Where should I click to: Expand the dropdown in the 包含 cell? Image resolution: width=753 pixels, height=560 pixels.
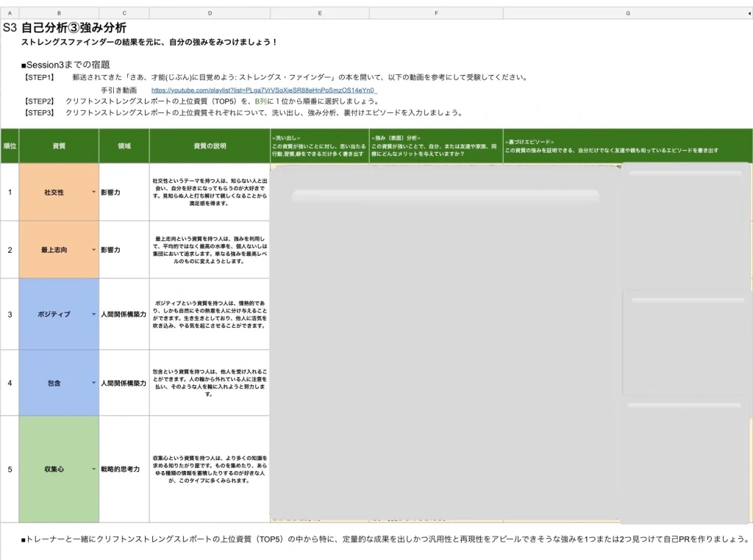click(x=93, y=383)
